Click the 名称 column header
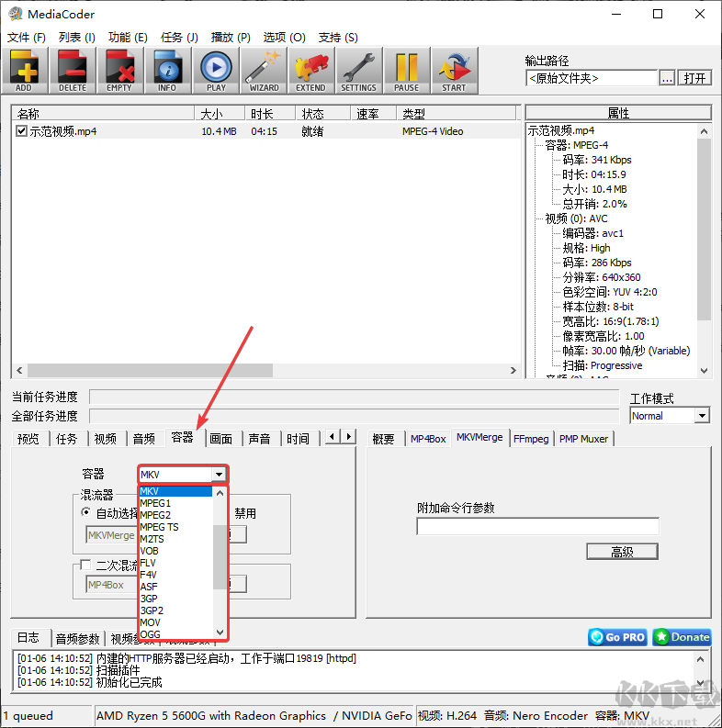722x728 pixels. (x=103, y=114)
